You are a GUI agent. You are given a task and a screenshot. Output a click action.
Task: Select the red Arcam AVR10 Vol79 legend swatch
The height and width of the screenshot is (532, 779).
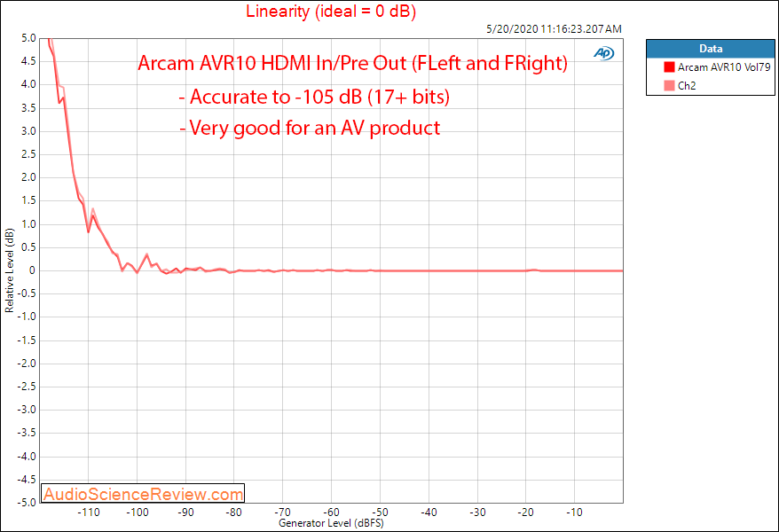pos(669,67)
